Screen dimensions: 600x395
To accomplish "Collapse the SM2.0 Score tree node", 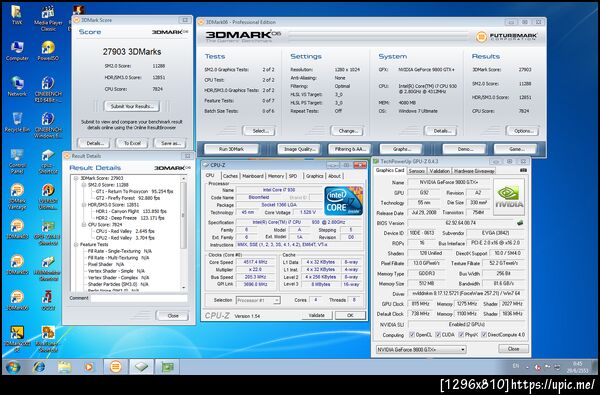I will [84, 185].
